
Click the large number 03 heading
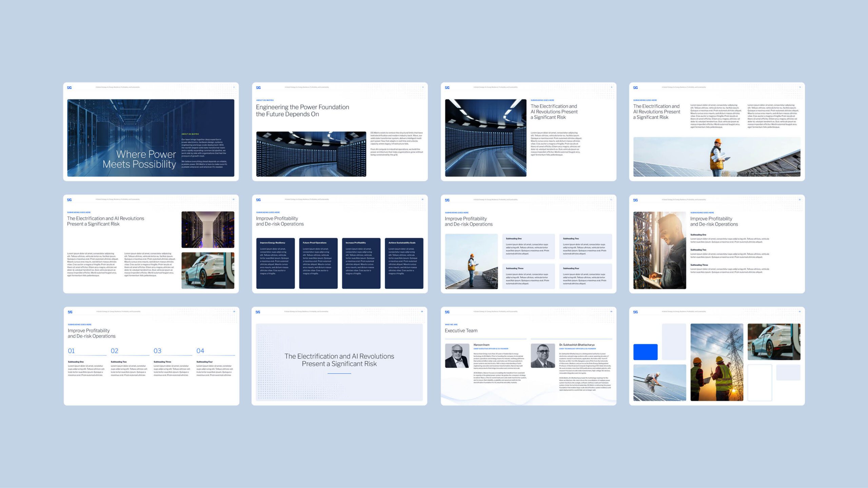click(x=157, y=351)
